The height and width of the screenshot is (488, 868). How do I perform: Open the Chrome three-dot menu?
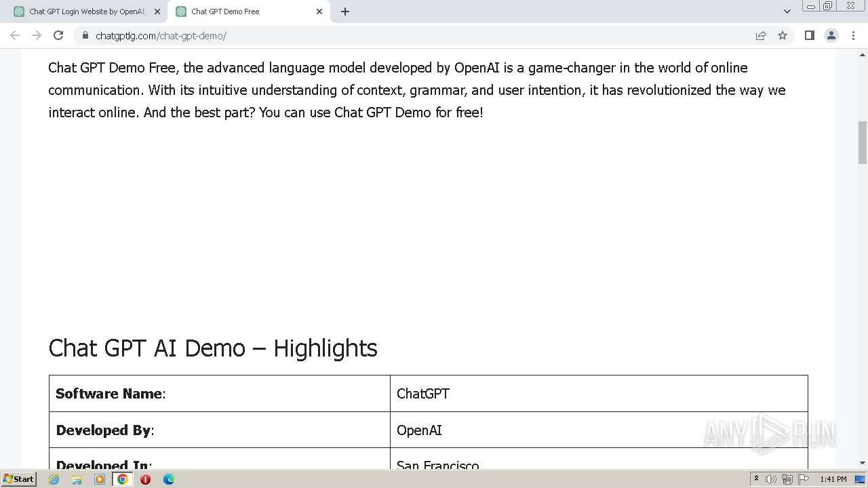tap(853, 35)
